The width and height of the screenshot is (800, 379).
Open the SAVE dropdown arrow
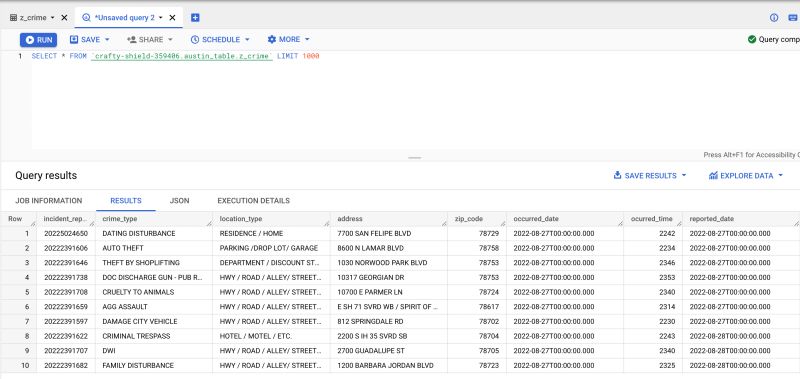click(x=107, y=40)
